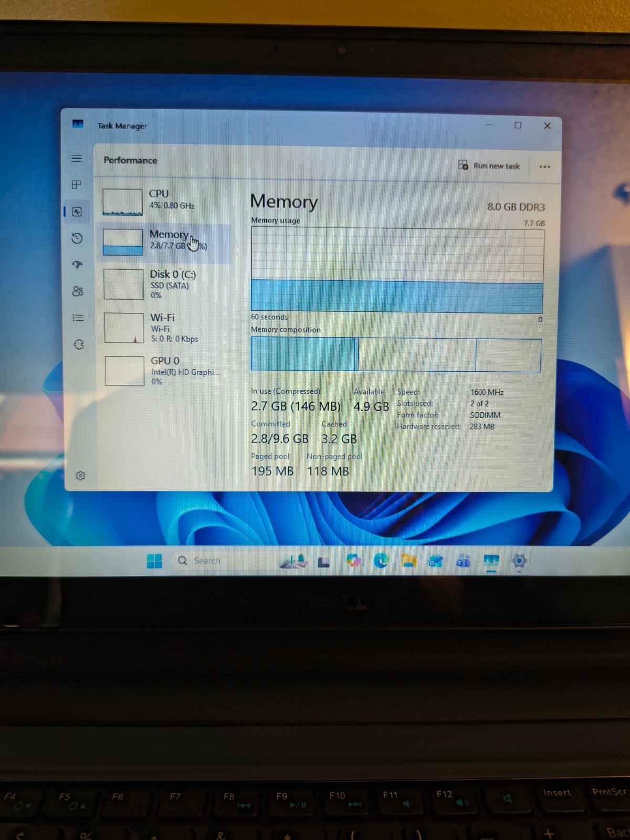The image size is (630, 840).
Task: Open Windows Settings from the taskbar
Action: [x=519, y=561]
